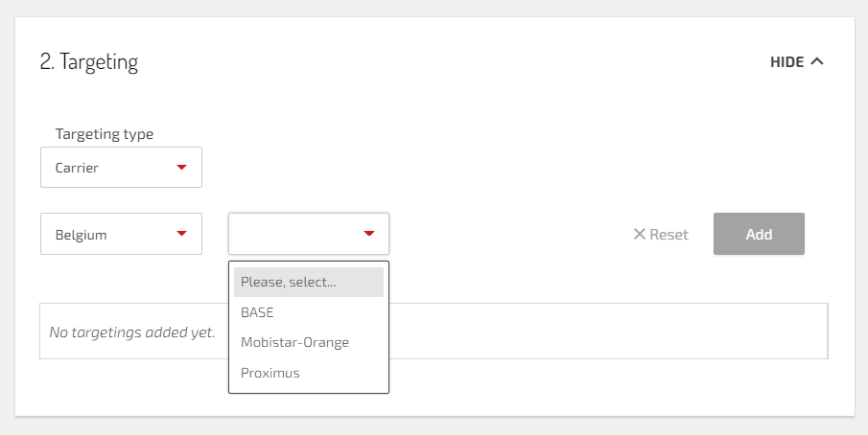Pick Proximus in the carrier list
The width and height of the screenshot is (868, 435).
(x=270, y=373)
